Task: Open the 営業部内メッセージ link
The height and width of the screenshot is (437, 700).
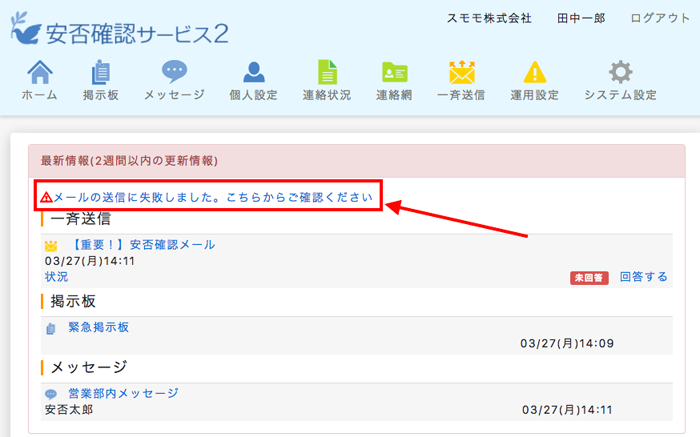Action: [123, 393]
